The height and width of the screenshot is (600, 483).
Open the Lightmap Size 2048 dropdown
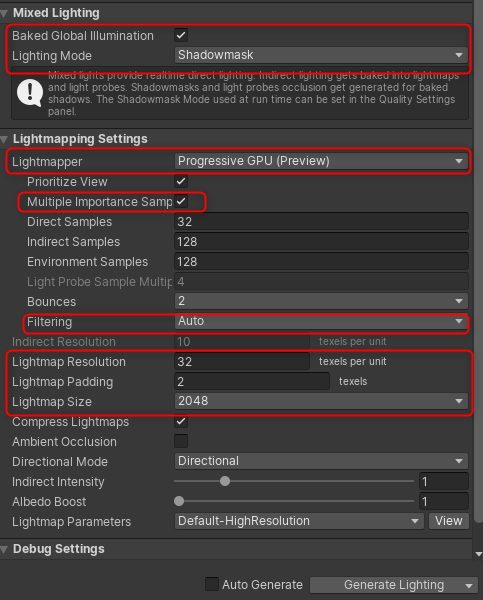[321, 401]
